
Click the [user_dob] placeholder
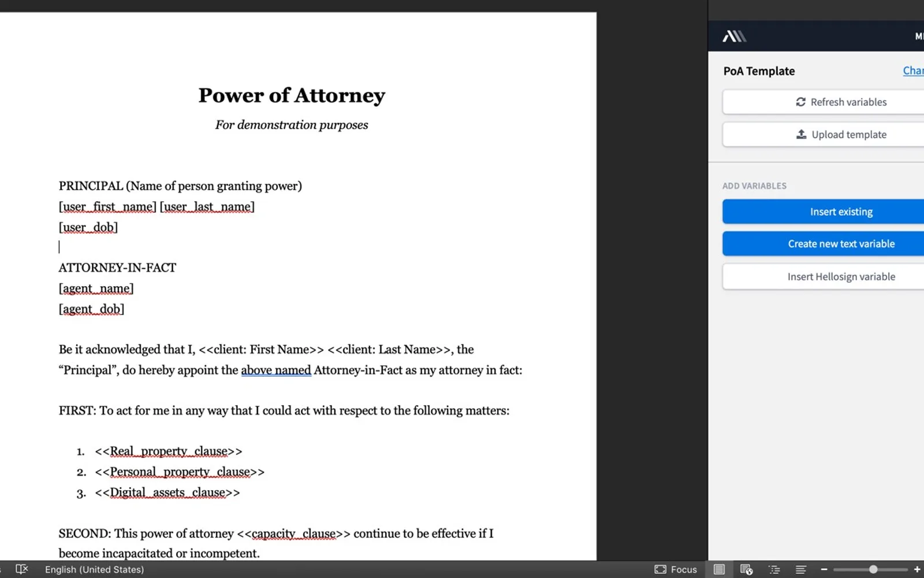[x=88, y=228]
